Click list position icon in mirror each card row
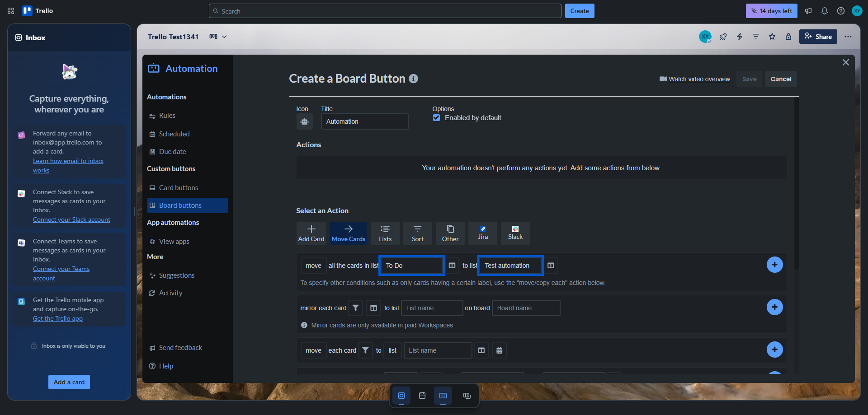The height and width of the screenshot is (415, 868). click(x=373, y=308)
